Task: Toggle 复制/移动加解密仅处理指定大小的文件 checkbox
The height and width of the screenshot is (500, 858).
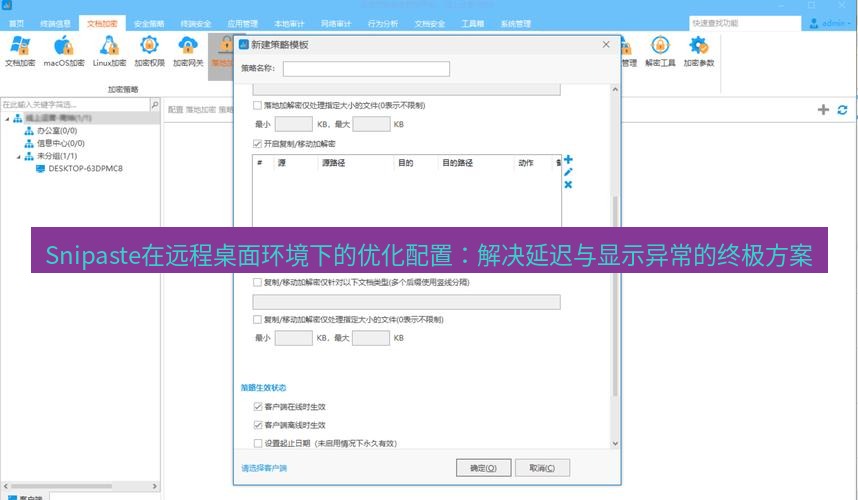Action: (x=257, y=319)
